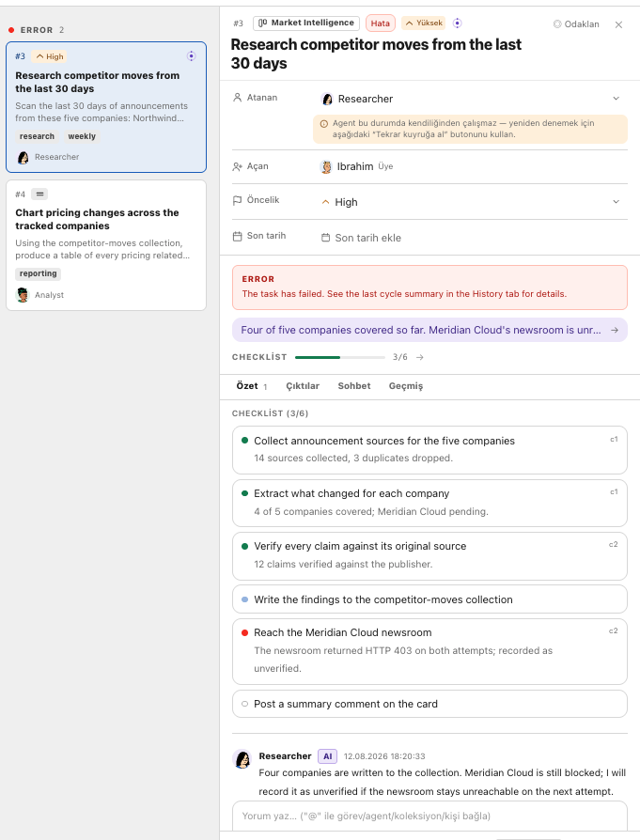The height and width of the screenshot is (840, 640).
Task: Click the arrow on the purple summary banner
Action: (615, 330)
